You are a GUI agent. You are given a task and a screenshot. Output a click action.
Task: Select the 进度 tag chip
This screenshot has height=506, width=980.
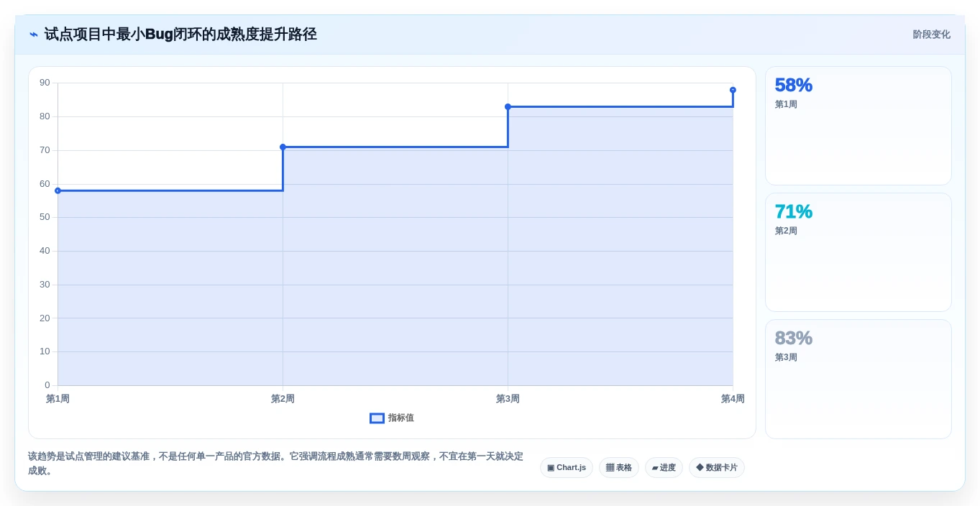click(x=664, y=467)
